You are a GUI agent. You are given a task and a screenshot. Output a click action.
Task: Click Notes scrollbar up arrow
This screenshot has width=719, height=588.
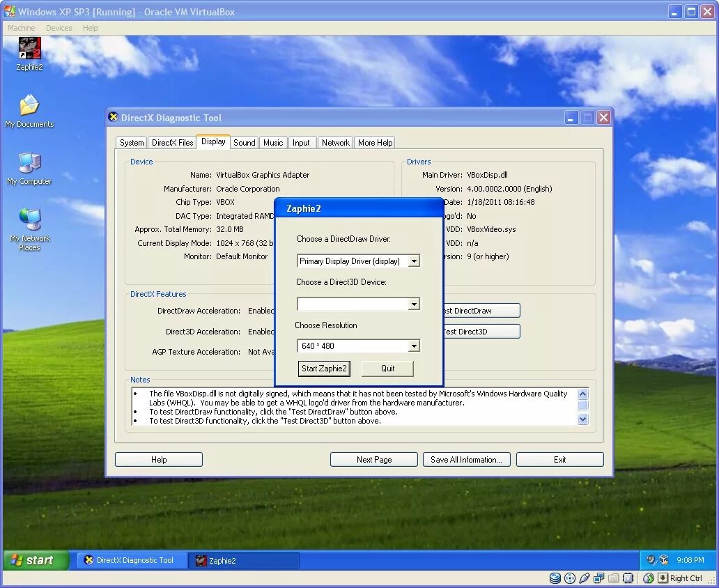click(583, 394)
